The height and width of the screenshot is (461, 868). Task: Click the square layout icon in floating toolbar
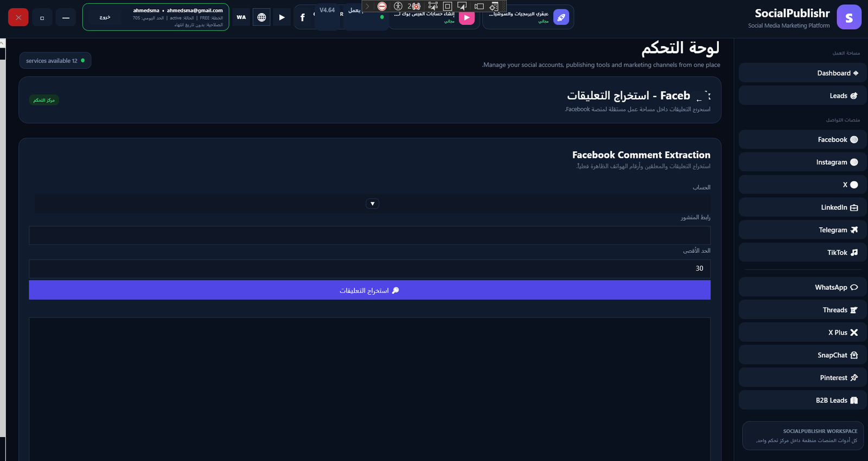click(x=448, y=7)
